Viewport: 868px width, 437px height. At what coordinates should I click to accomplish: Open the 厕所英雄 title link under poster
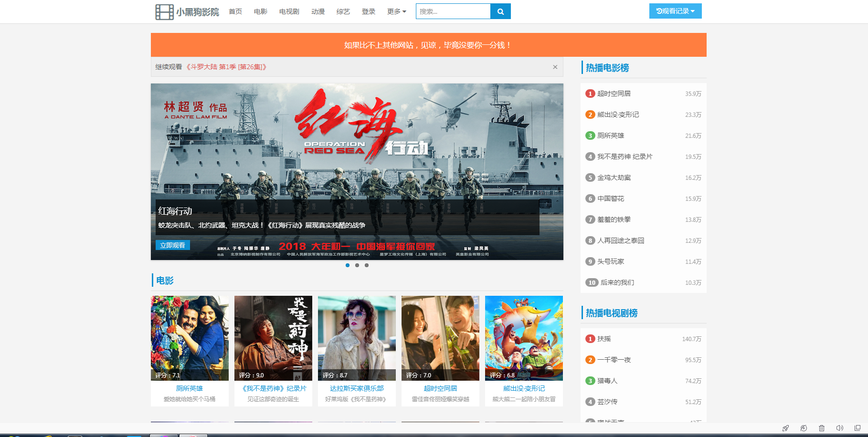tap(190, 388)
